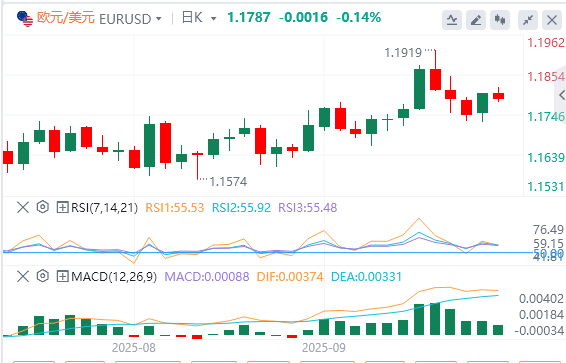Click the -0.14% change value

pos(358,17)
